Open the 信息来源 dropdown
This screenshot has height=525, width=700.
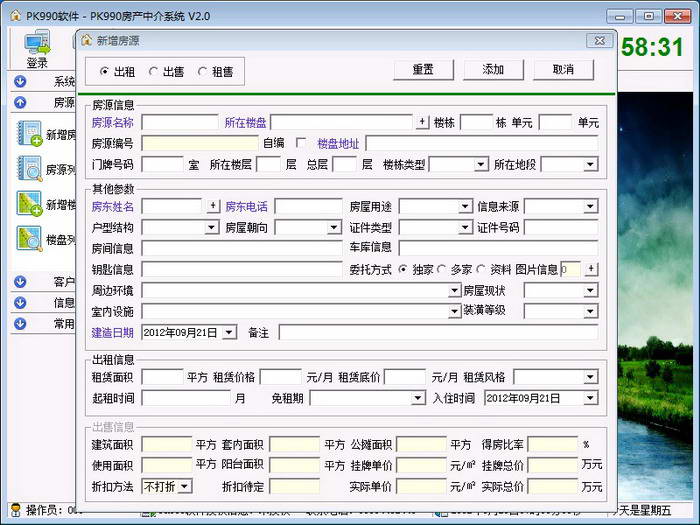(x=591, y=206)
